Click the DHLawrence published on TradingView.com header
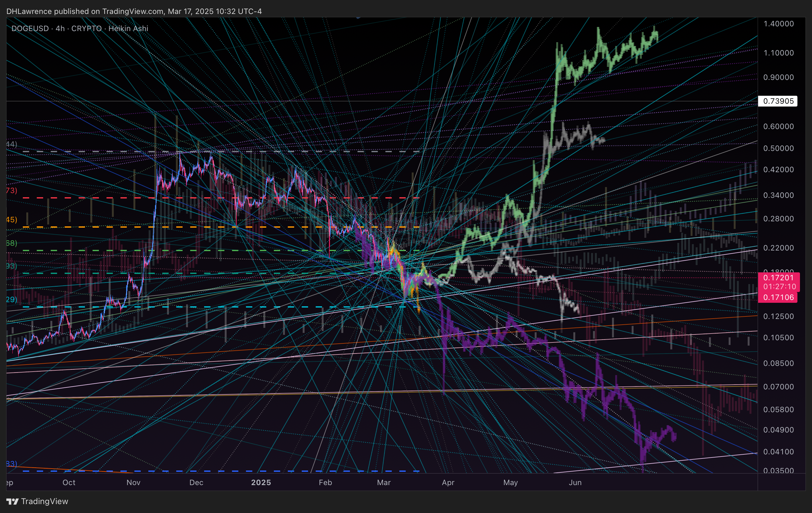Screen dimensions: 812x513 pos(134,11)
